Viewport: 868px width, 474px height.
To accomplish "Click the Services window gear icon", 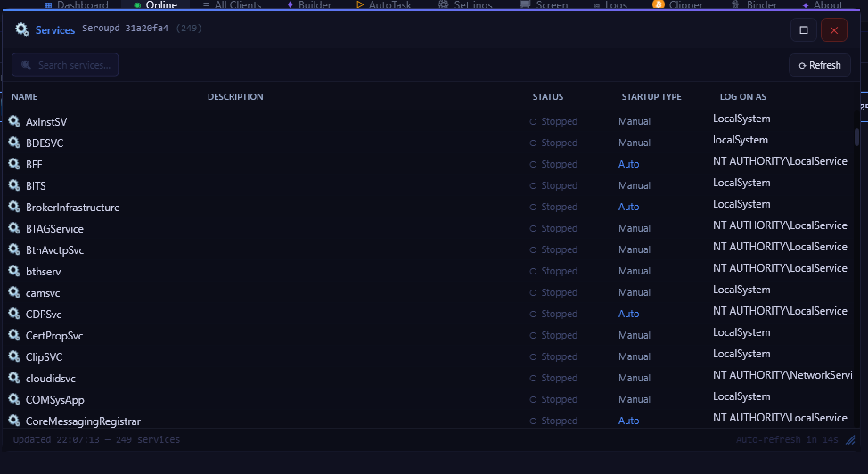I will click(21, 29).
